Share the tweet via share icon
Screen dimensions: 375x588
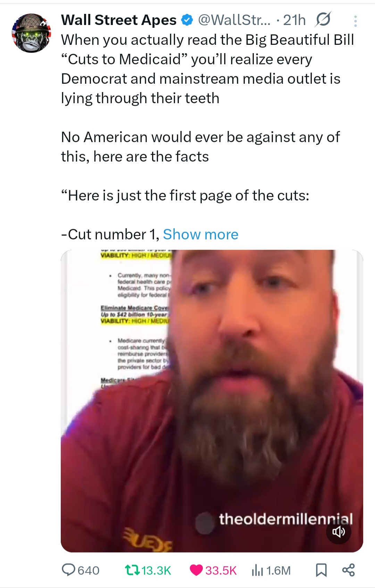pyautogui.click(x=348, y=570)
